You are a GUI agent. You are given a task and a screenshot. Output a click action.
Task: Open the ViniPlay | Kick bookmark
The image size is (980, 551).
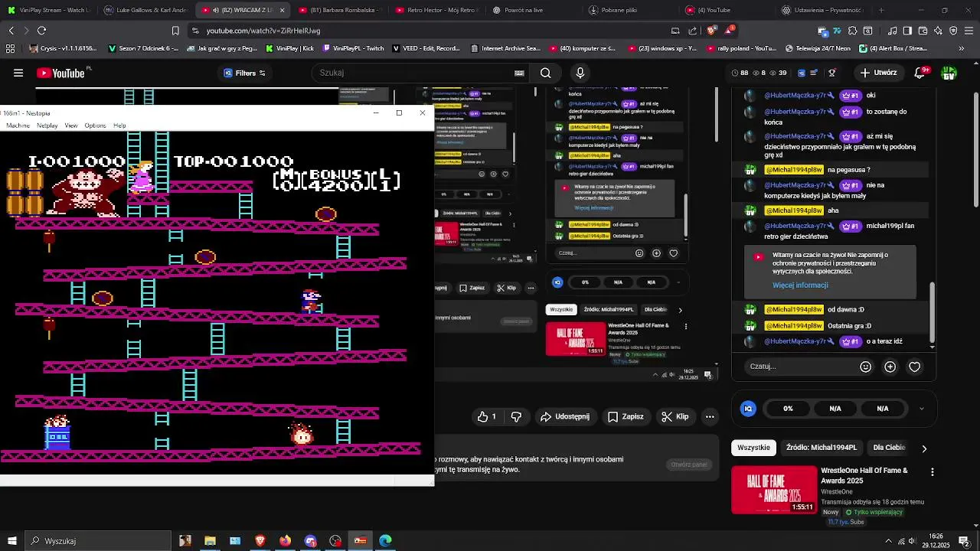289,48
